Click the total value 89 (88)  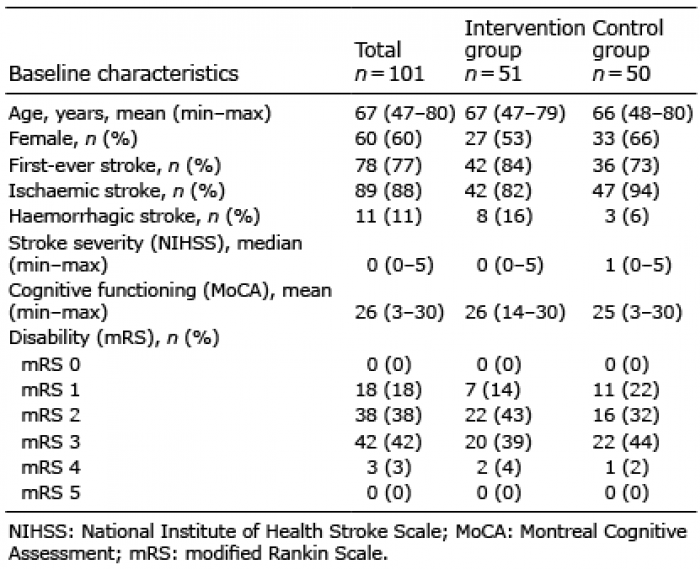(x=388, y=191)
